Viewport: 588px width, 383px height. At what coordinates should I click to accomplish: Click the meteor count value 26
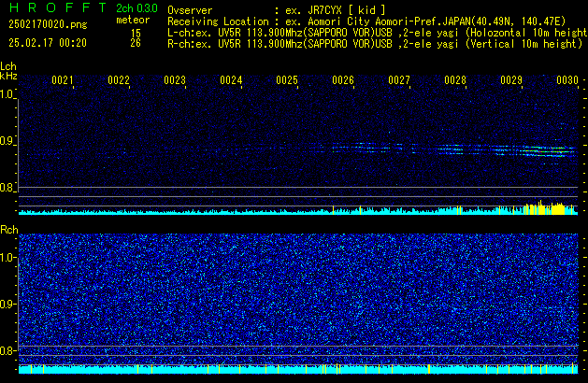click(x=136, y=43)
